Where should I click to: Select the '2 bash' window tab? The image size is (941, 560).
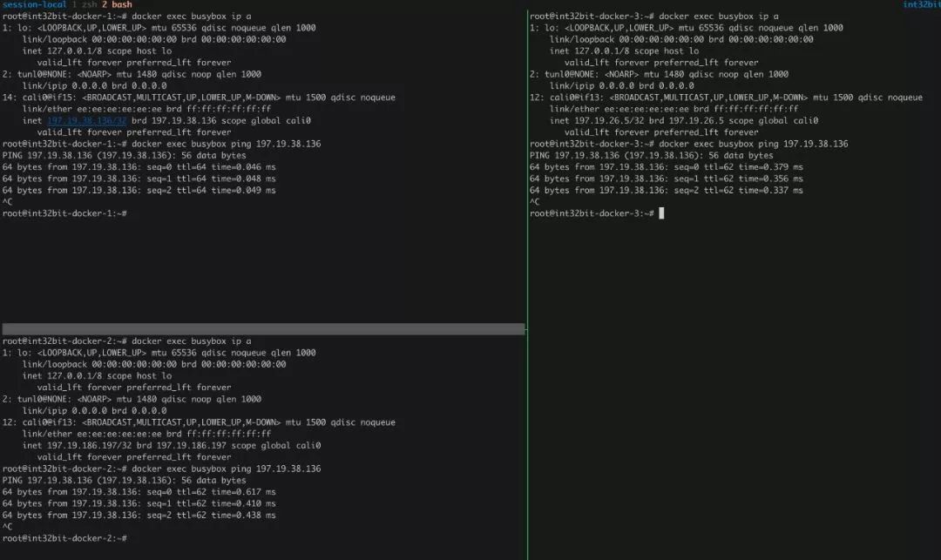(117, 5)
